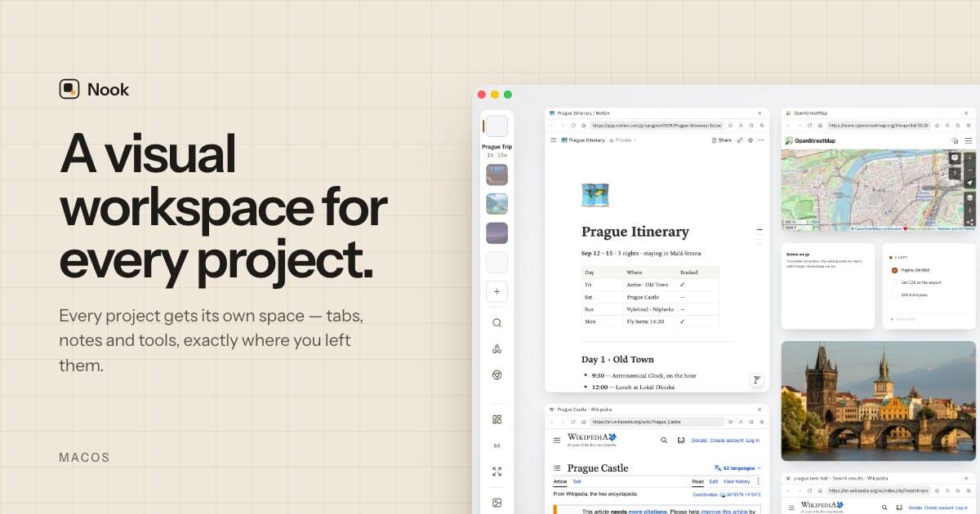Favorite the Notion page with star icon
This screenshot has width=980, height=514.
click(x=751, y=140)
